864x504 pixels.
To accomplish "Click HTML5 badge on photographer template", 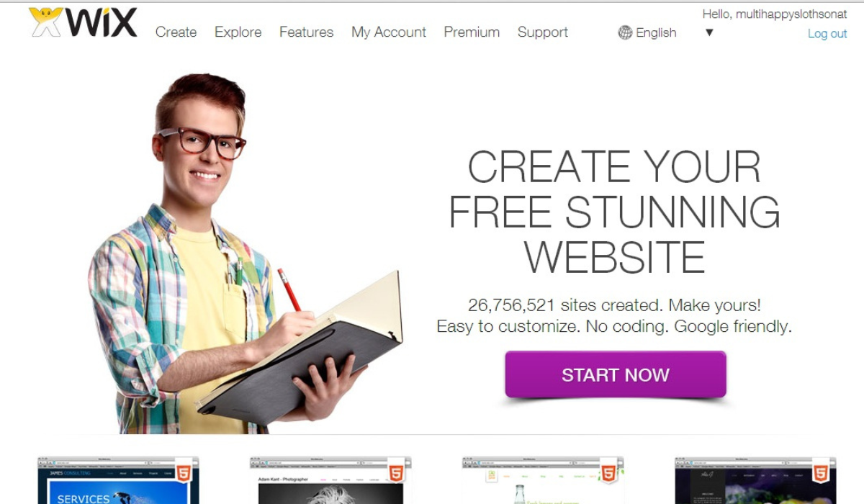I will coord(396,473).
